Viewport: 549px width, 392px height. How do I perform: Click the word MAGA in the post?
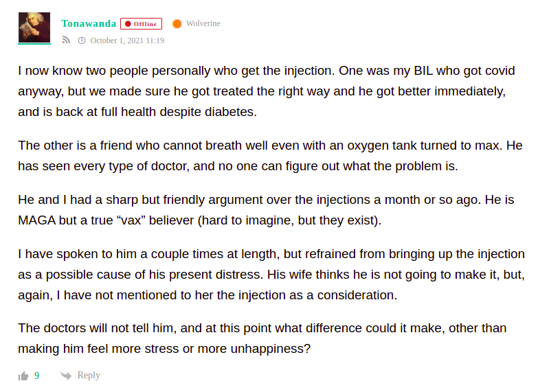[37, 220]
